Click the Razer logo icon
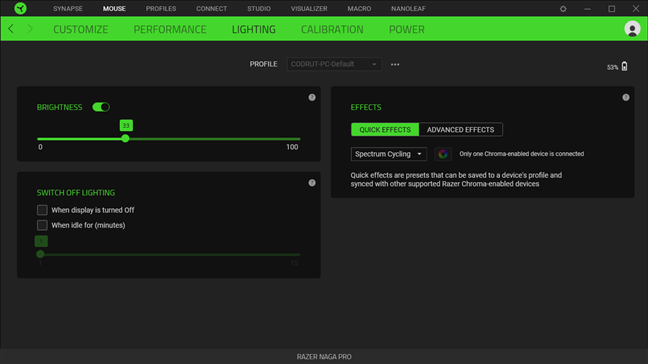Image resolution: width=648 pixels, height=364 pixels. pyautogui.click(x=20, y=8)
